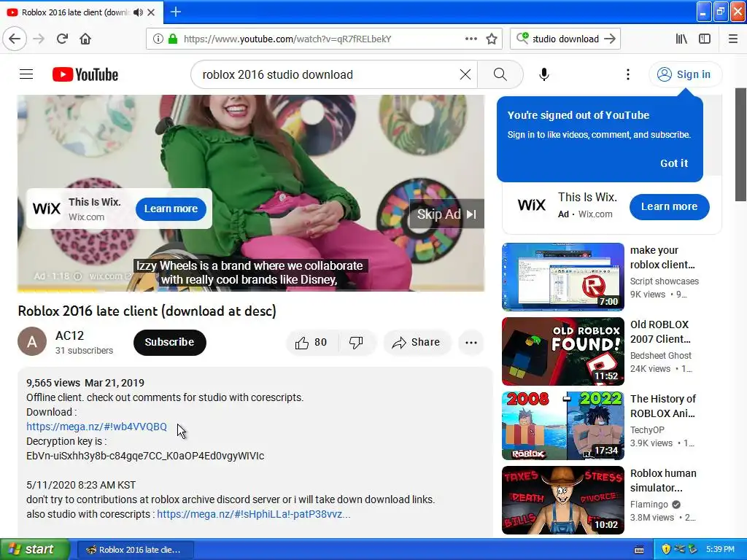Open the YouTube guide hamburger menu
The width and height of the screenshot is (747, 560).
(26, 74)
